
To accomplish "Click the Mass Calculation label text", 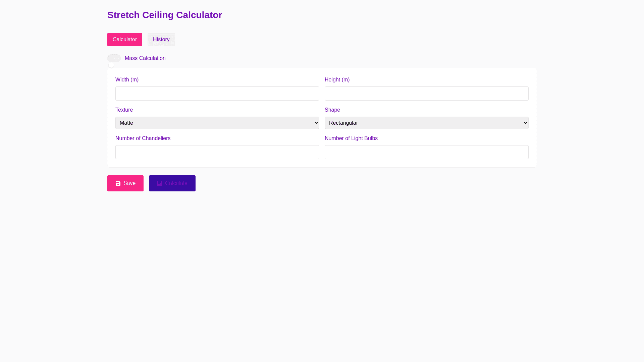I will click(145, 58).
